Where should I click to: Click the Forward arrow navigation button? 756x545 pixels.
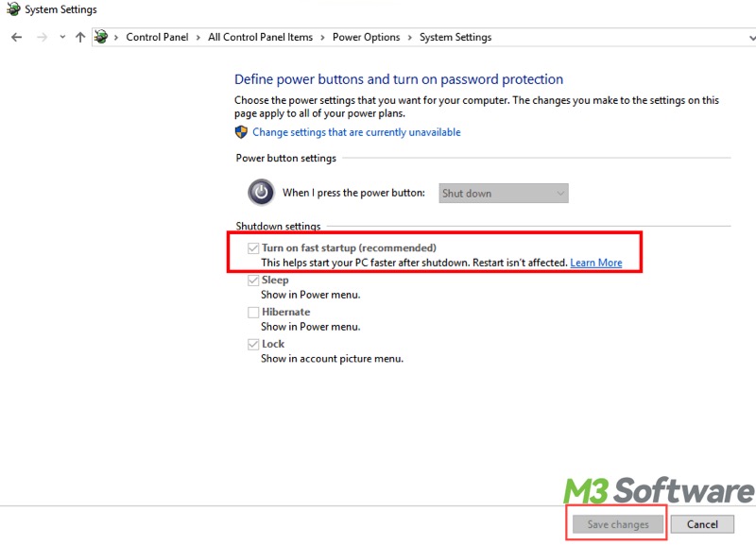41,37
